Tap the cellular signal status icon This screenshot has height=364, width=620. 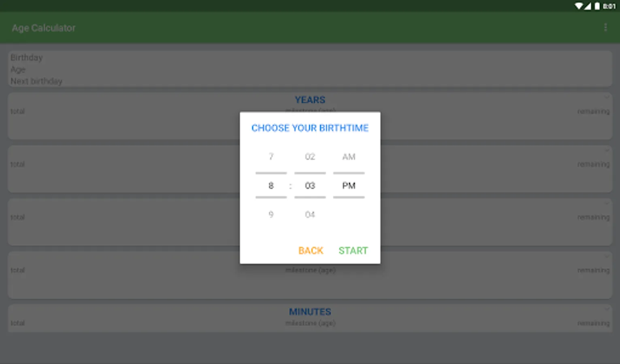[588, 6]
